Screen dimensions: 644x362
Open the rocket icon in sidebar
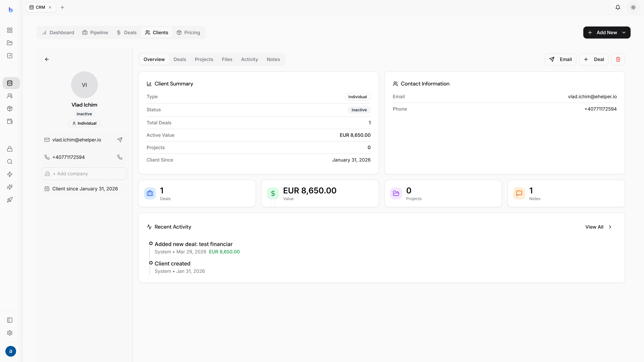[10, 200]
